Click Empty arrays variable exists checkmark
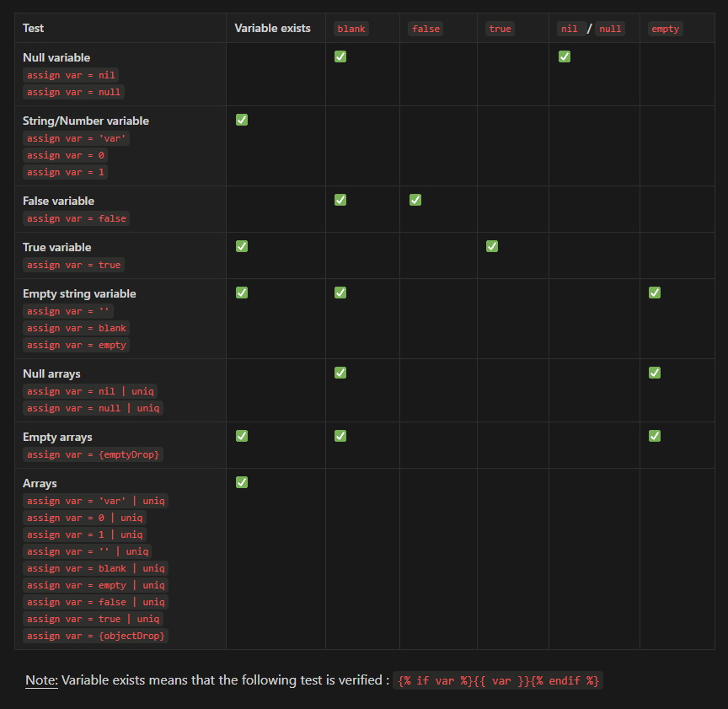This screenshot has width=728, height=709. (x=242, y=436)
